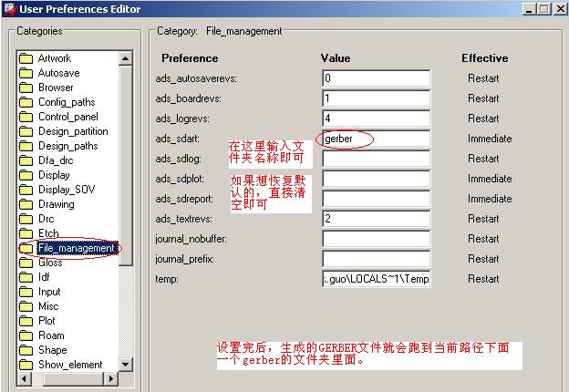
Task: Click the ads_autosaverevs value field
Action: (377, 78)
